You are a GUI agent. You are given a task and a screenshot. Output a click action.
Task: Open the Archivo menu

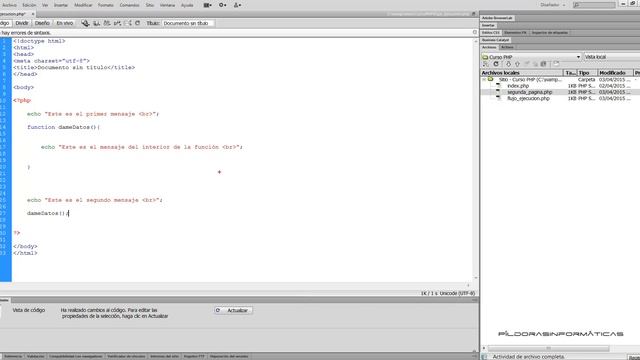pos(9,5)
